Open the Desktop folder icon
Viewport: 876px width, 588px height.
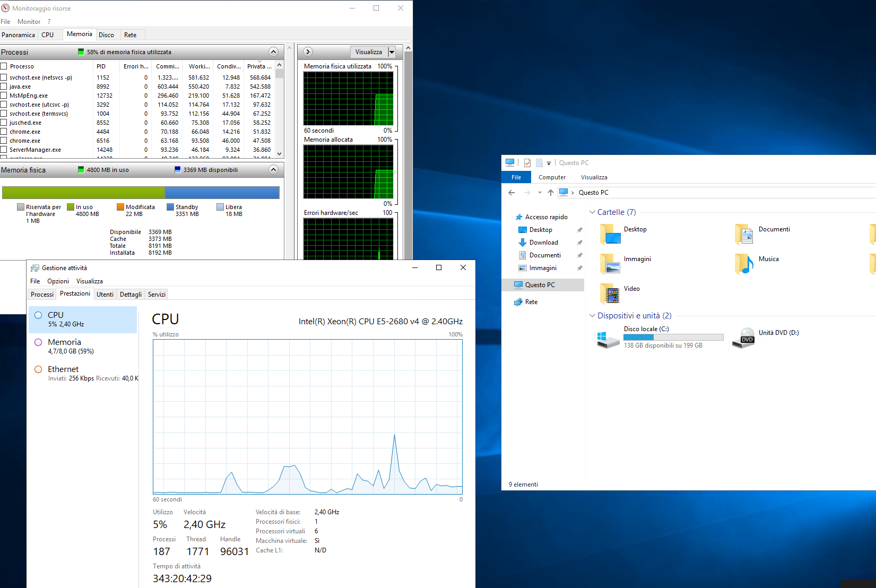(x=610, y=234)
